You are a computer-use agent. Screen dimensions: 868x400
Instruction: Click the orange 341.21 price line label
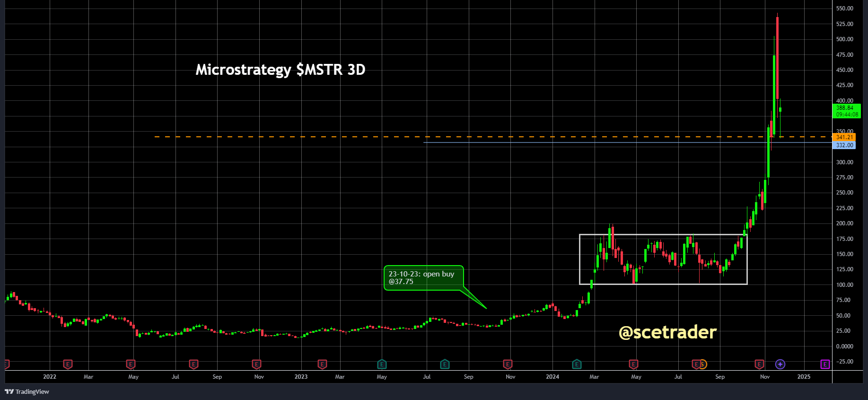(844, 137)
